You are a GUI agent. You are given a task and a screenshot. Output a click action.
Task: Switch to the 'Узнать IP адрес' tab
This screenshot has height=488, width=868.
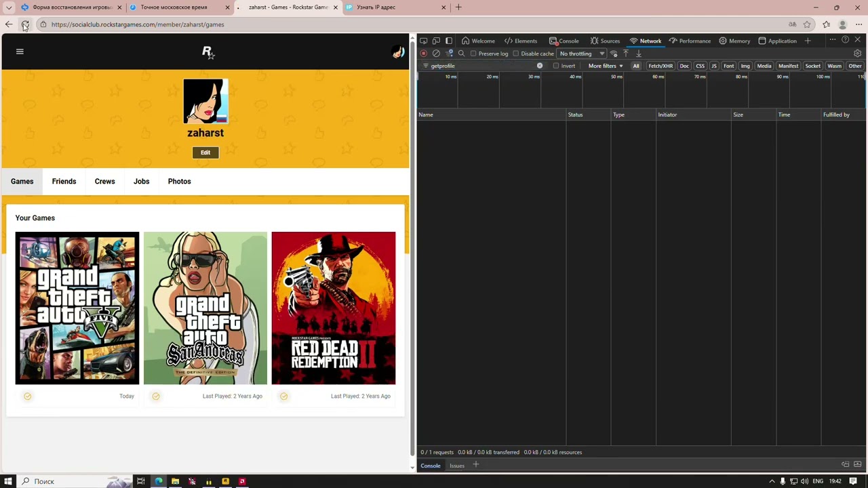[x=396, y=7]
